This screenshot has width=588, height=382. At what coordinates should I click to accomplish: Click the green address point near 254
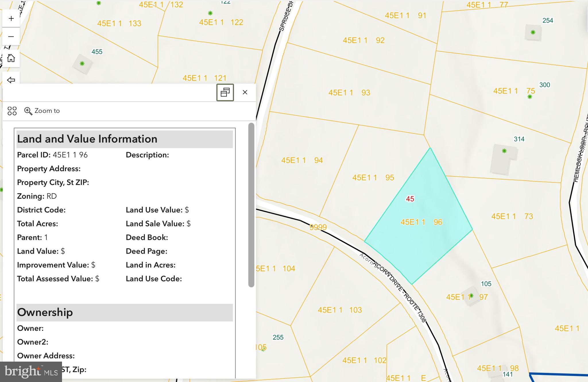tap(533, 32)
